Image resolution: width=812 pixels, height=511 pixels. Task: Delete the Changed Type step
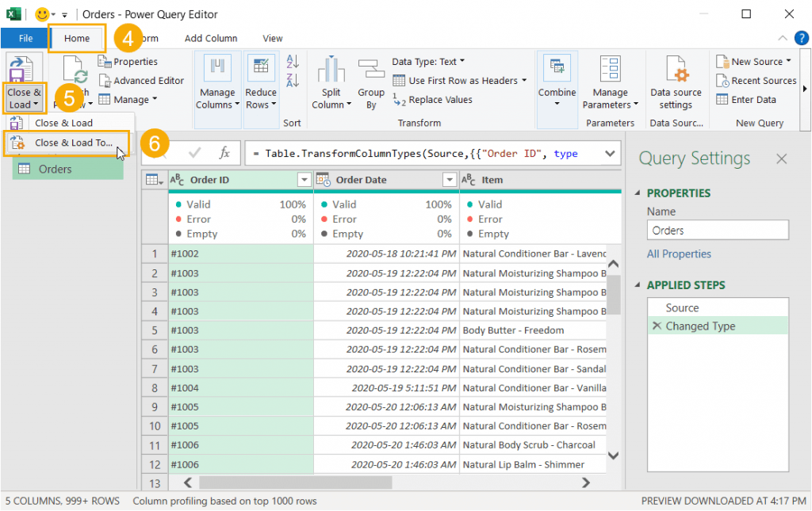[657, 326]
